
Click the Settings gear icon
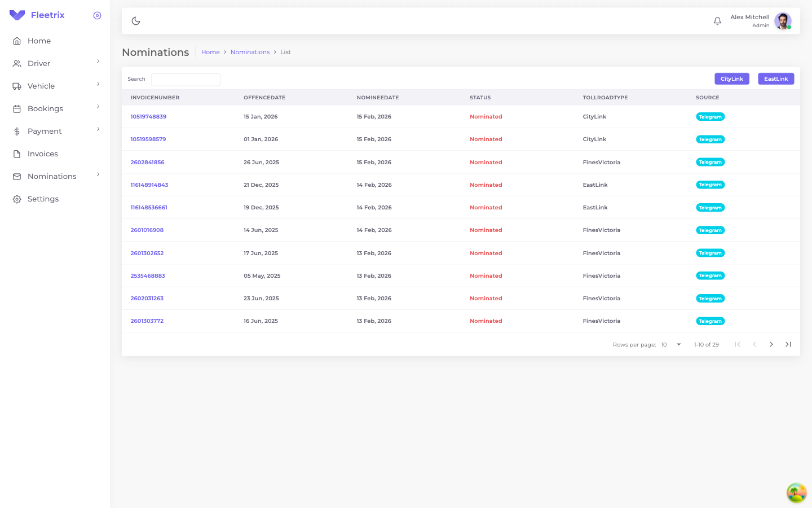(17, 199)
